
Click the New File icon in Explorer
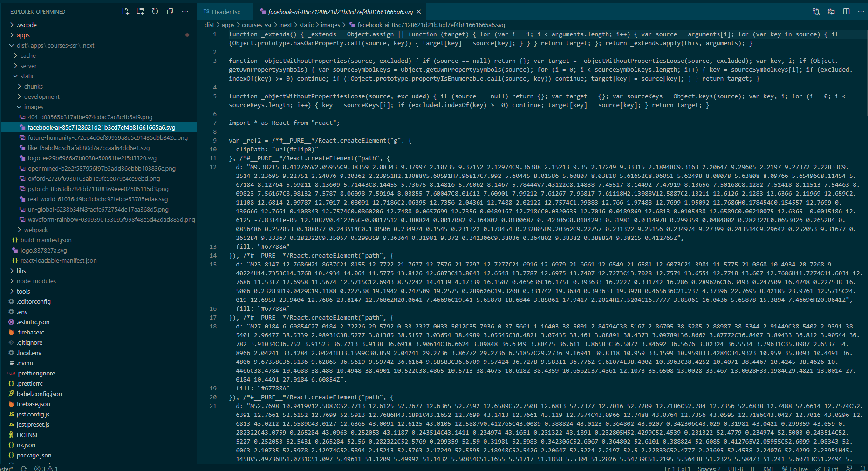pos(125,11)
